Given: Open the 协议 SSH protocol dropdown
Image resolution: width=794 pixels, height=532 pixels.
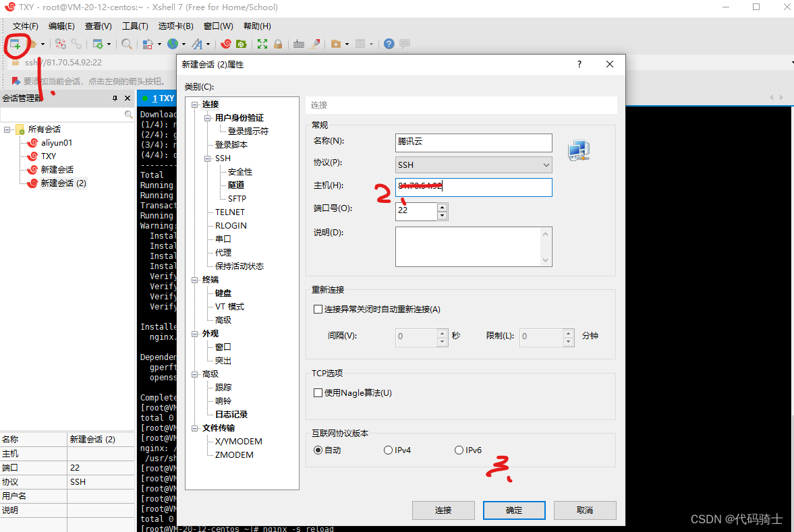Looking at the screenshot, I should [474, 165].
